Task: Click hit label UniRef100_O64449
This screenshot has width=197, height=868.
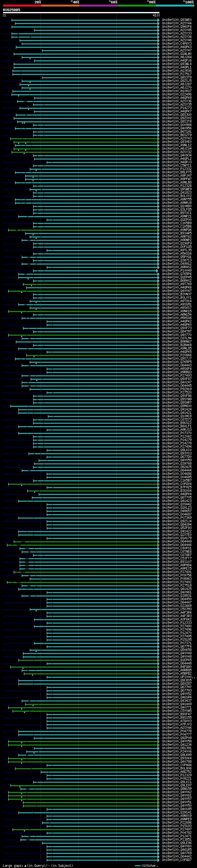Action: tap(177, 542)
